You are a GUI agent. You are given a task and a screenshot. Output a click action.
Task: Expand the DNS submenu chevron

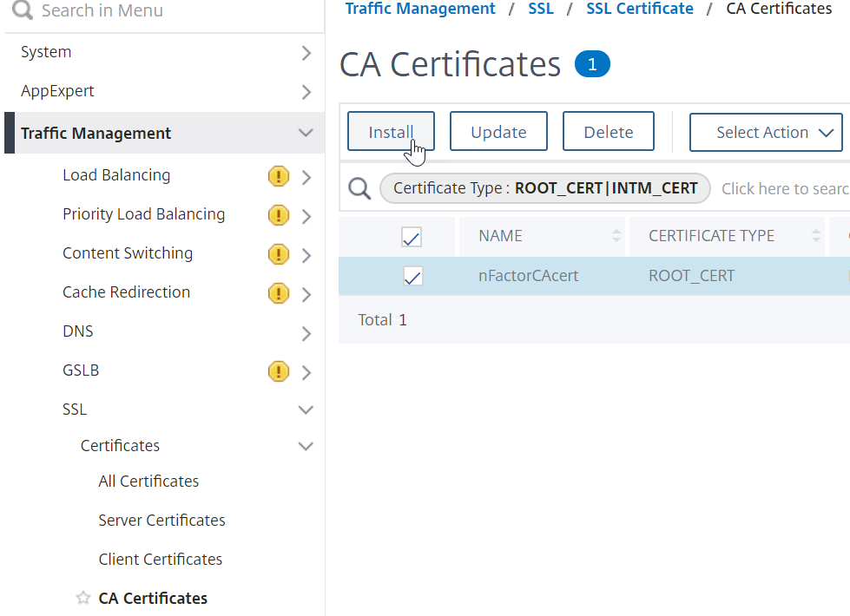(x=306, y=333)
